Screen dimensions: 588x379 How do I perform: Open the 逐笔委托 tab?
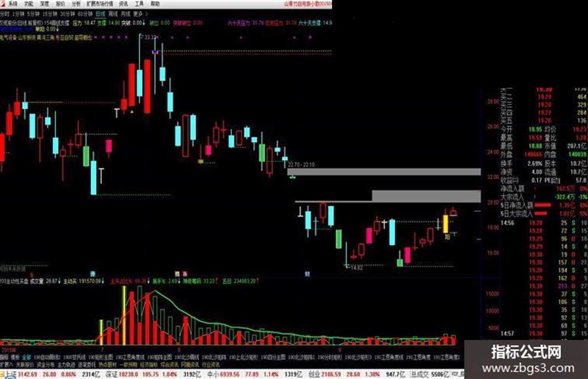pyautogui.click(x=86, y=365)
